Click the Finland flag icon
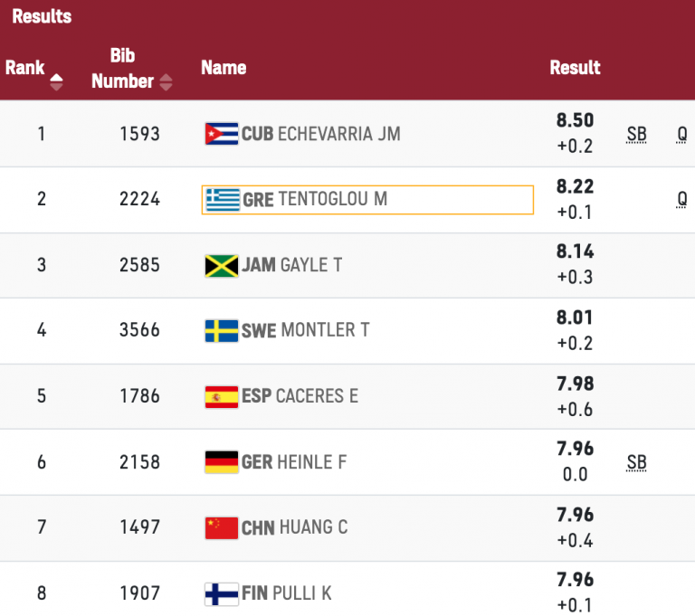The height and width of the screenshot is (616, 695). [222, 593]
